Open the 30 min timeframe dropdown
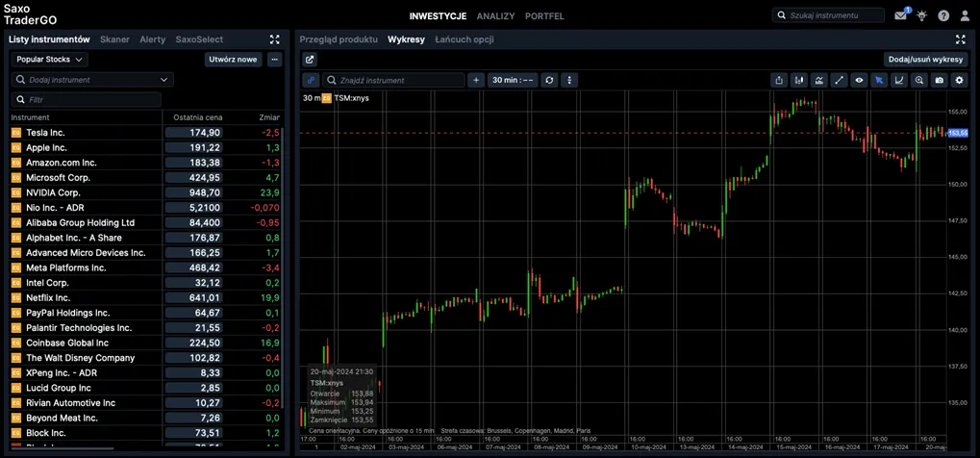The width and height of the screenshot is (980, 458). (512, 80)
